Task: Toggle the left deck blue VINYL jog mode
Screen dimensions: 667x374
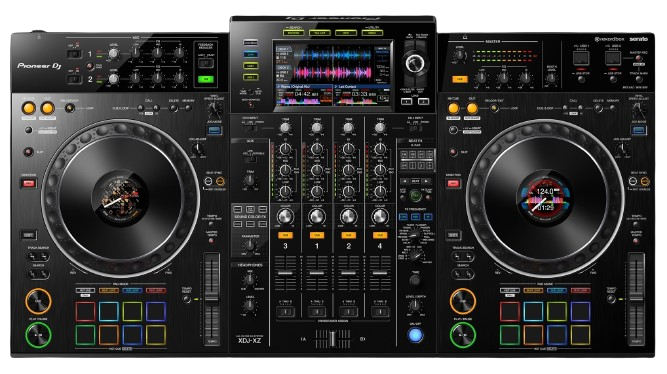Action: (x=214, y=130)
